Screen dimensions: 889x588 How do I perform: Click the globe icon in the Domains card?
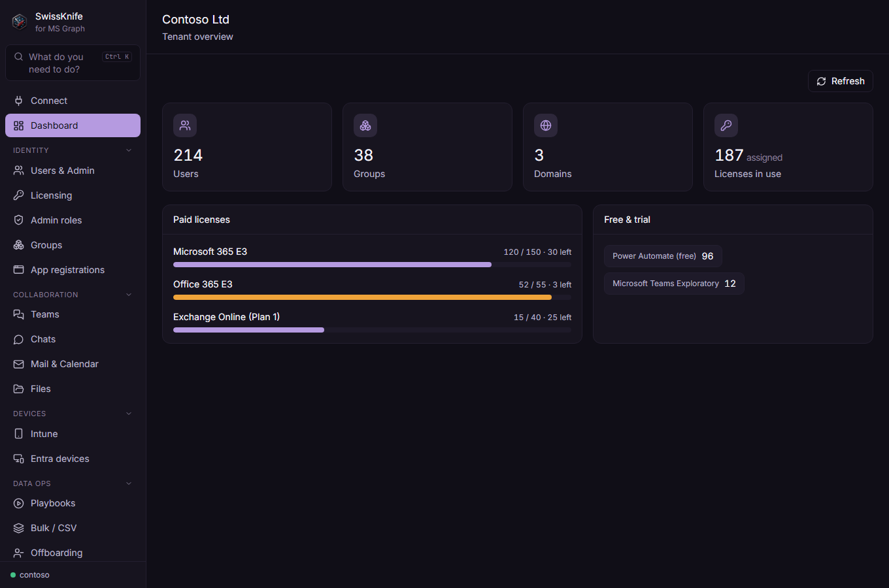(x=546, y=125)
